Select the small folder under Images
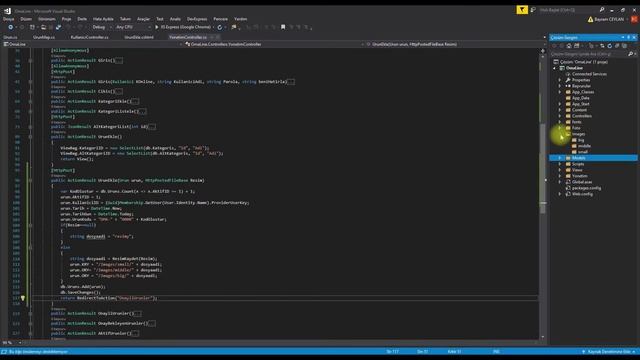 (x=582, y=152)
